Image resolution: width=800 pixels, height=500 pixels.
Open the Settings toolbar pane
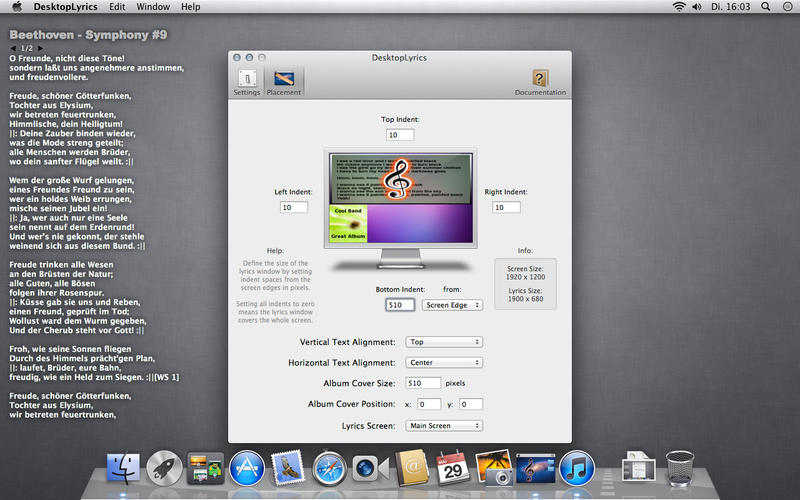point(247,82)
